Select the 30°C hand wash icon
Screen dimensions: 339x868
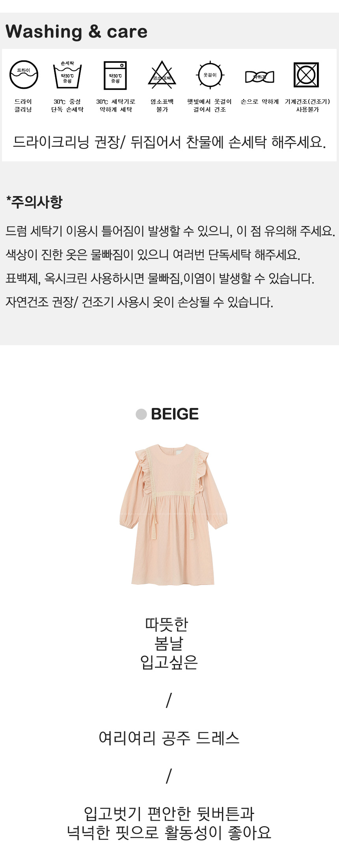point(67,75)
